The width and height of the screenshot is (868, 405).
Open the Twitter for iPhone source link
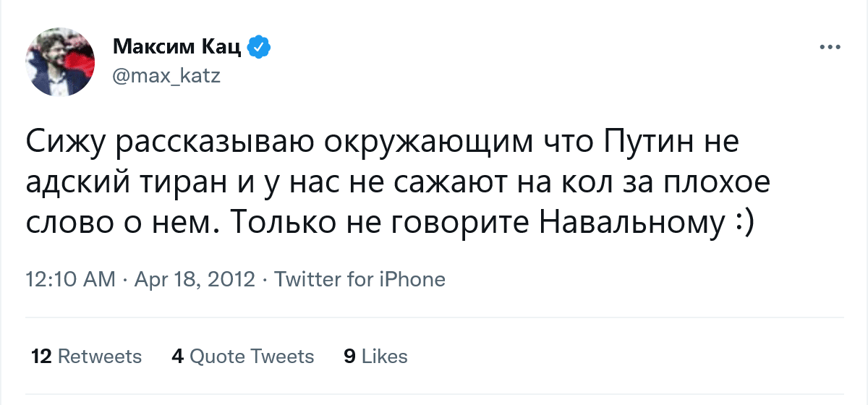[360, 279]
